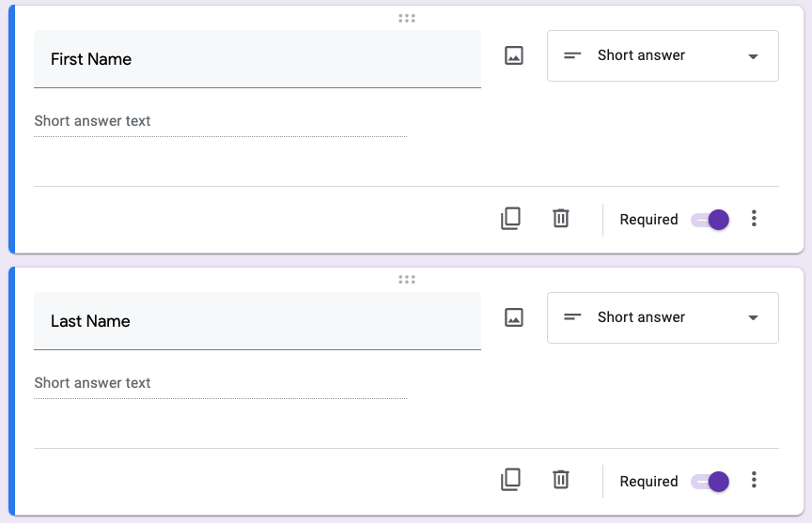
Task: Open more options for First Name question
Action: (754, 219)
